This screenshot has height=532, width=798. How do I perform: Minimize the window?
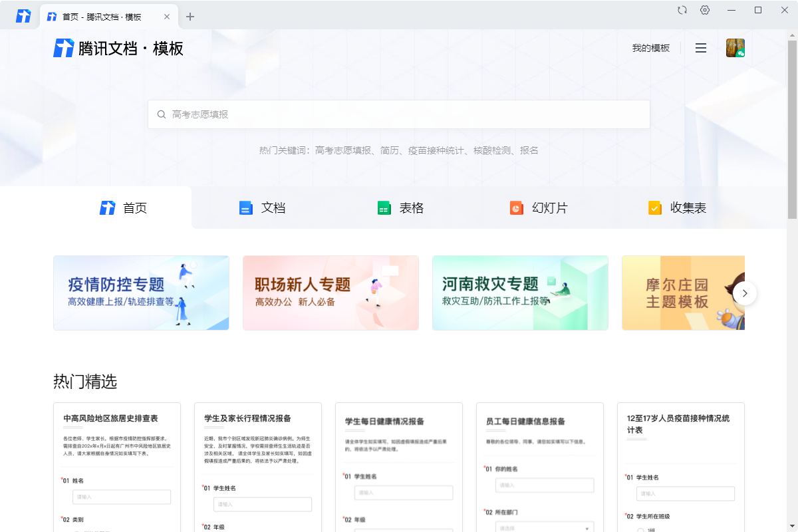pyautogui.click(x=731, y=10)
